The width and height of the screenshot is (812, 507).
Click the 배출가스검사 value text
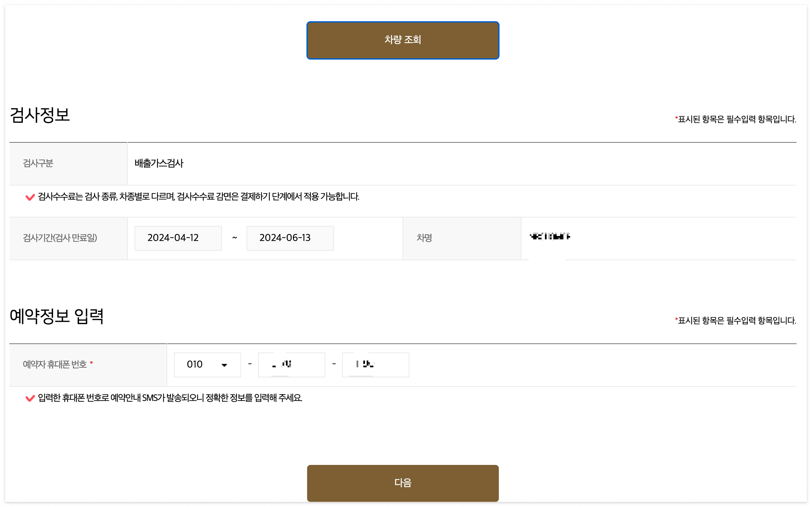tap(159, 163)
